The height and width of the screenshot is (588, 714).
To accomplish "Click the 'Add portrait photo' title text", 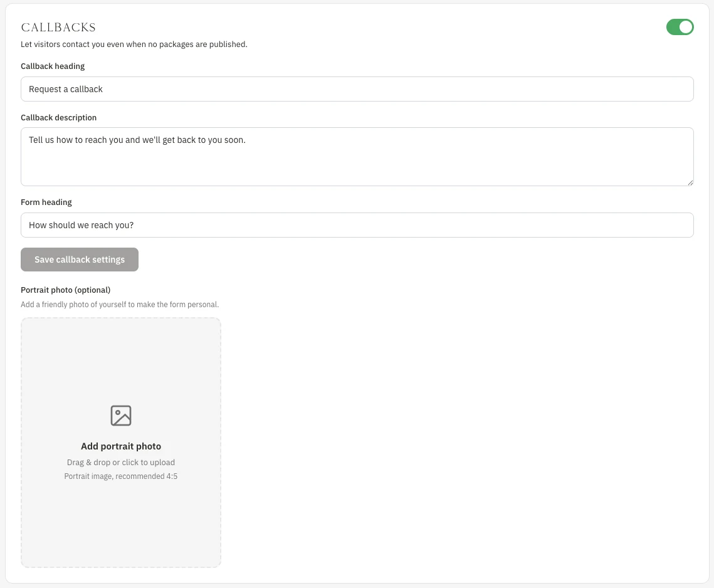I will pos(120,446).
